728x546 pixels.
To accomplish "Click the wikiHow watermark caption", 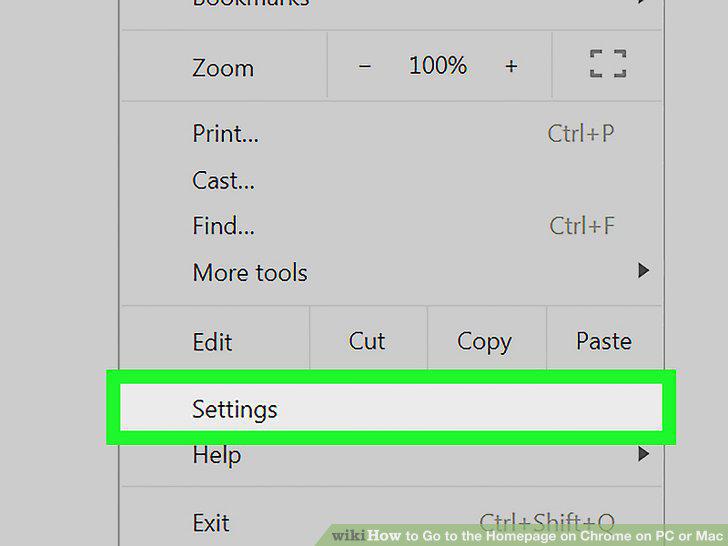I will click(527, 536).
